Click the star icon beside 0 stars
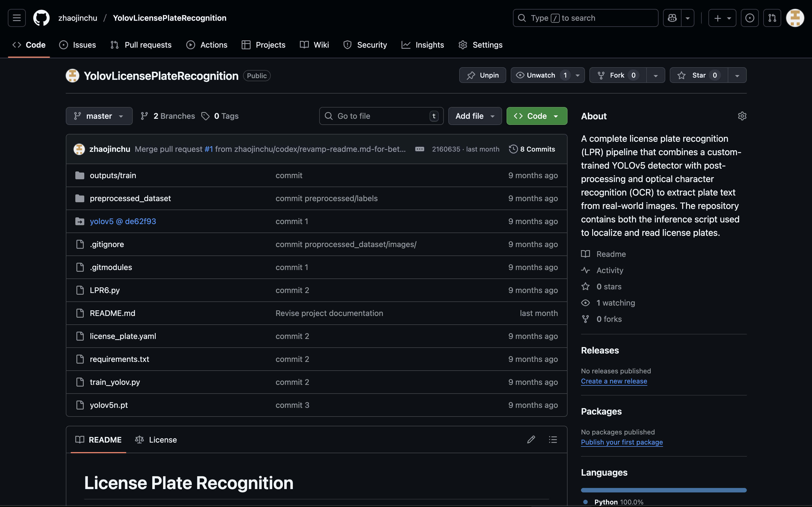The image size is (812, 507). point(585,286)
